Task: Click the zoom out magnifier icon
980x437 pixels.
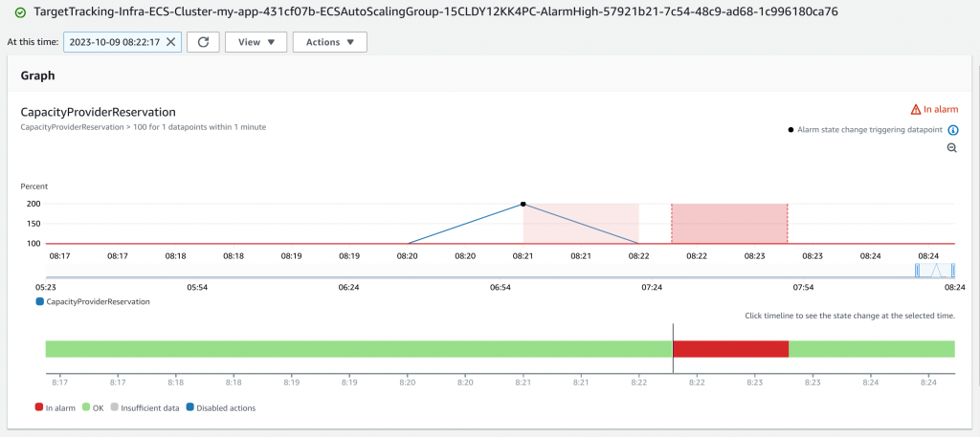Action: (x=952, y=148)
